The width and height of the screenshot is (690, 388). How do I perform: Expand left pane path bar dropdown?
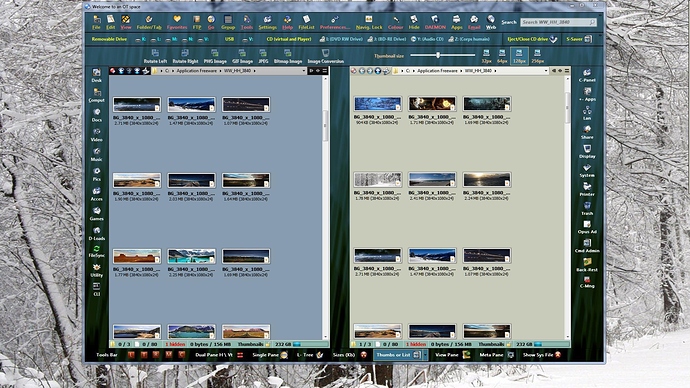304,71
